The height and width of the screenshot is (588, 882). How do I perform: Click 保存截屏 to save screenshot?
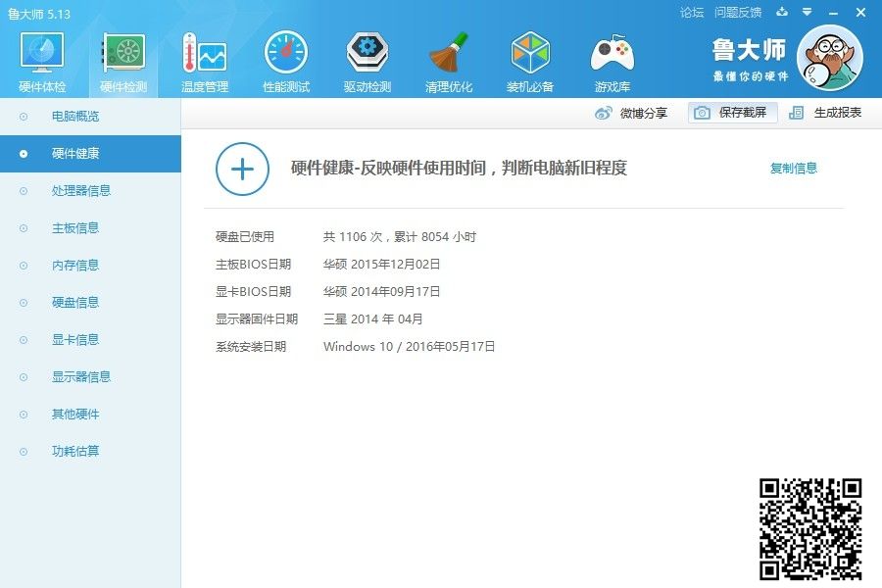pyautogui.click(x=733, y=113)
